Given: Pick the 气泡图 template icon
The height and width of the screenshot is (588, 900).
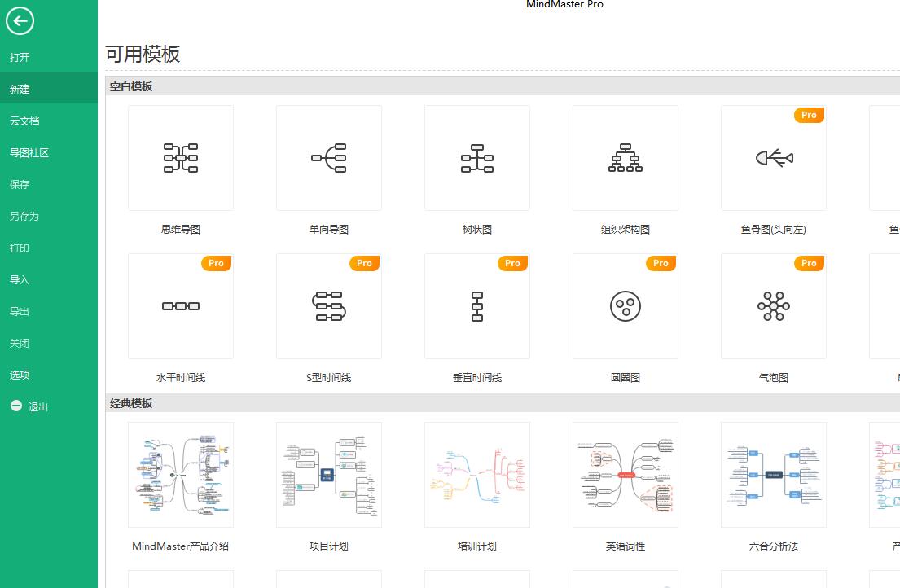Looking at the screenshot, I should pos(774,306).
